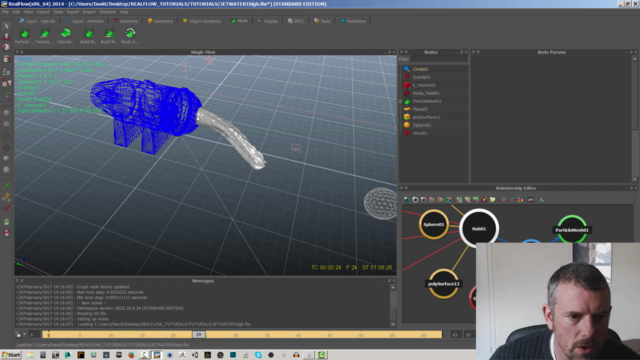Switch to the IDOC shelf tab

[296, 21]
